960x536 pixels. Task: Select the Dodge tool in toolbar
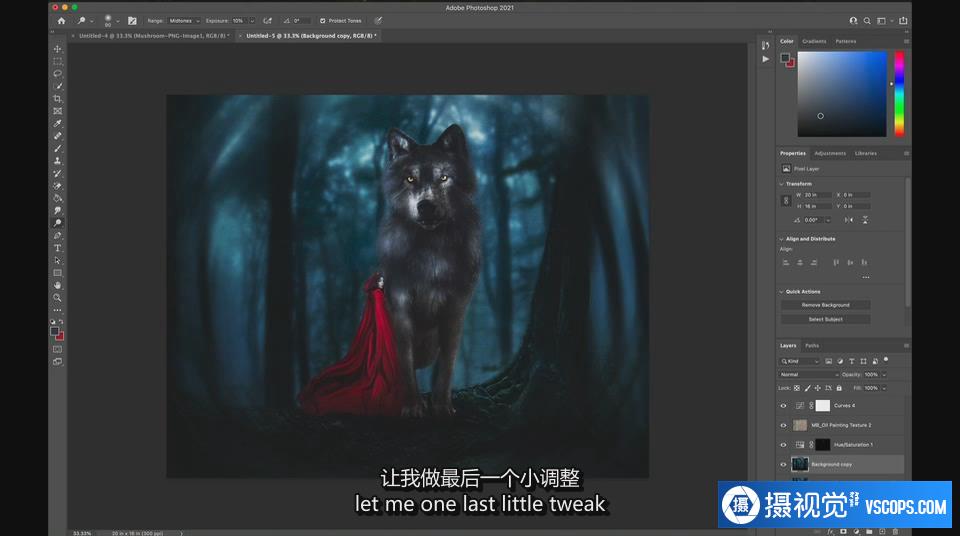tap(58, 223)
